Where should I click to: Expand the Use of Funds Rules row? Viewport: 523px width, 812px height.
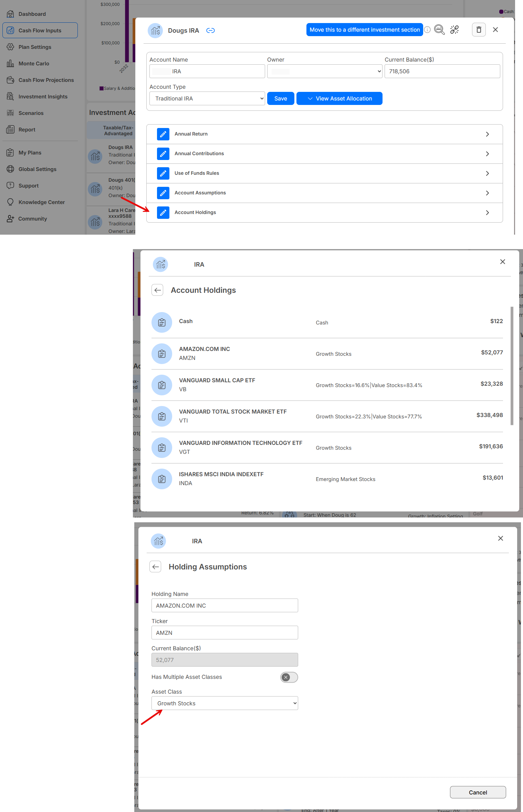point(487,173)
